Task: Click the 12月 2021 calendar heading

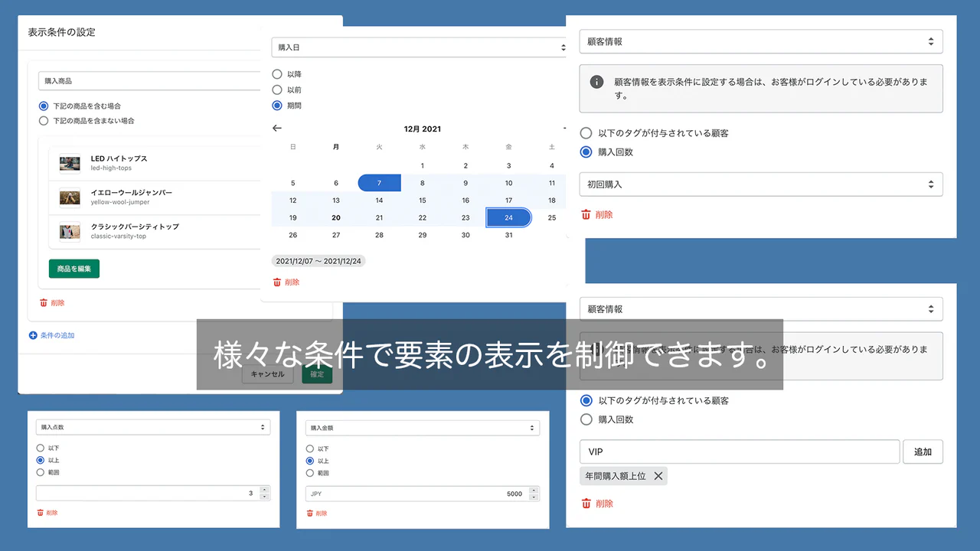Action: pyautogui.click(x=423, y=129)
